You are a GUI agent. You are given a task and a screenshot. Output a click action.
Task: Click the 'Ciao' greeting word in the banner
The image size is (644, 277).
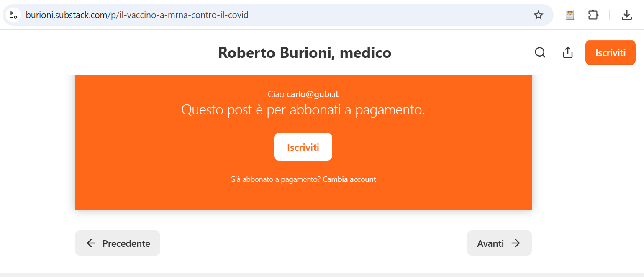[x=276, y=94]
